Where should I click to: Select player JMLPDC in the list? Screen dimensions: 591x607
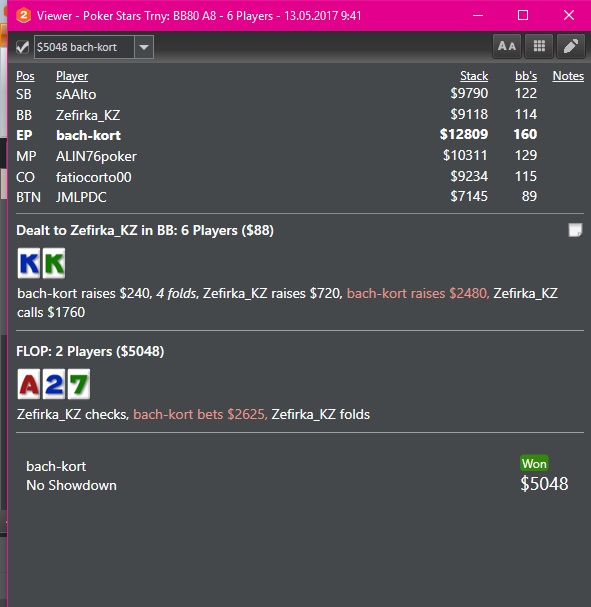click(81, 197)
